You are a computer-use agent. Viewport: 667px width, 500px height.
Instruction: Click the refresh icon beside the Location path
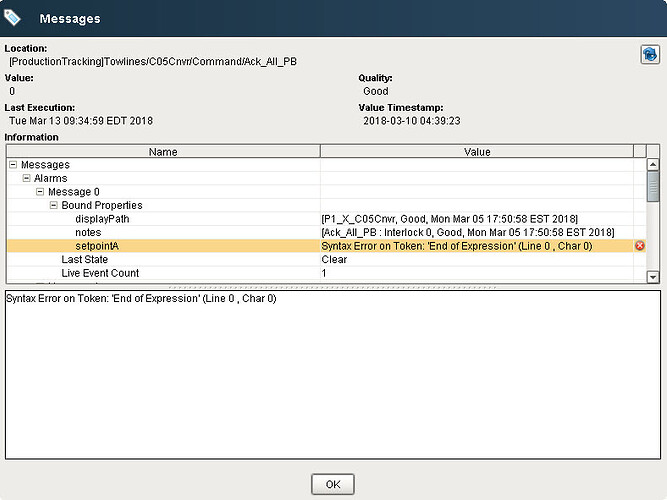[x=650, y=54]
